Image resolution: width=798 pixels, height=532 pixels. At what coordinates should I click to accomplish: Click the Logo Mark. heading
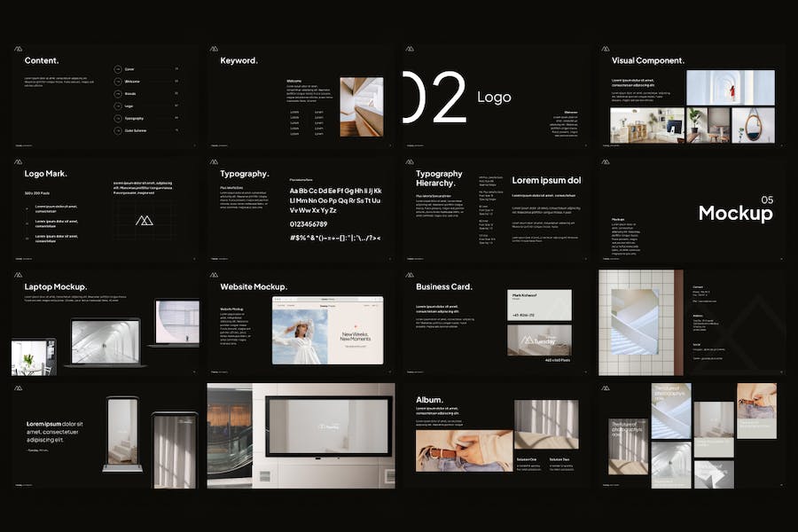pos(46,174)
